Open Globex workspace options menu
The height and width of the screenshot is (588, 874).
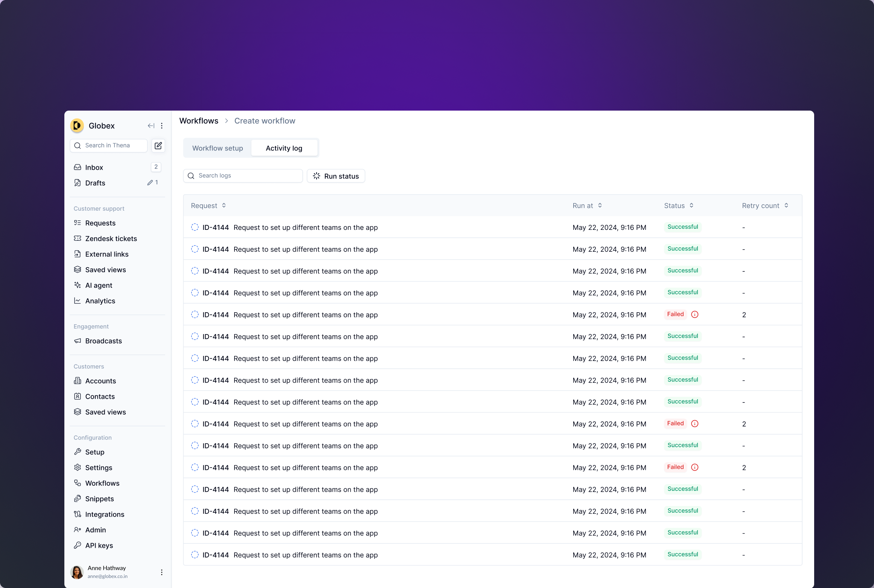pyautogui.click(x=162, y=126)
